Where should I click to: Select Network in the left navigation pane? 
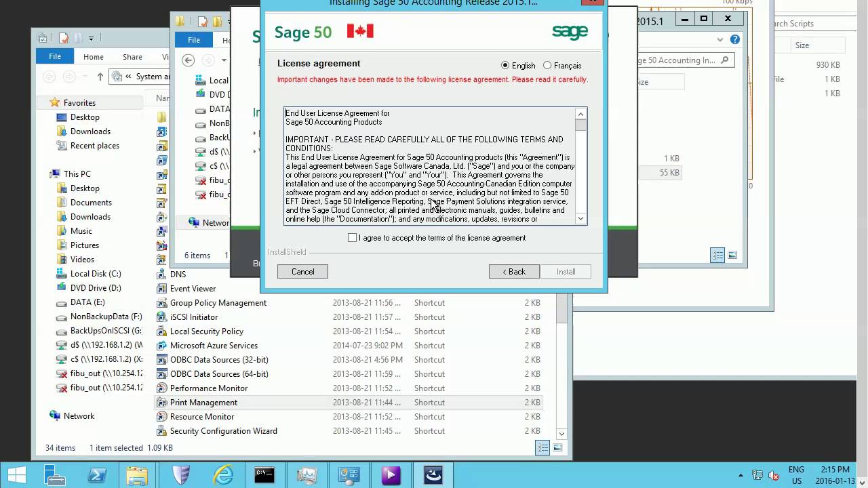click(79, 416)
